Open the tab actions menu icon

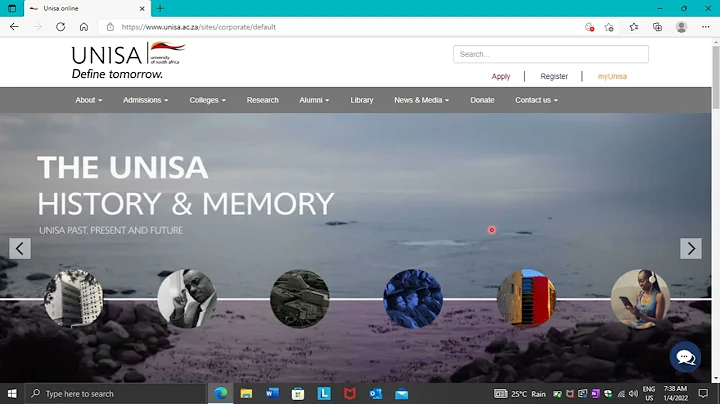(x=12, y=8)
